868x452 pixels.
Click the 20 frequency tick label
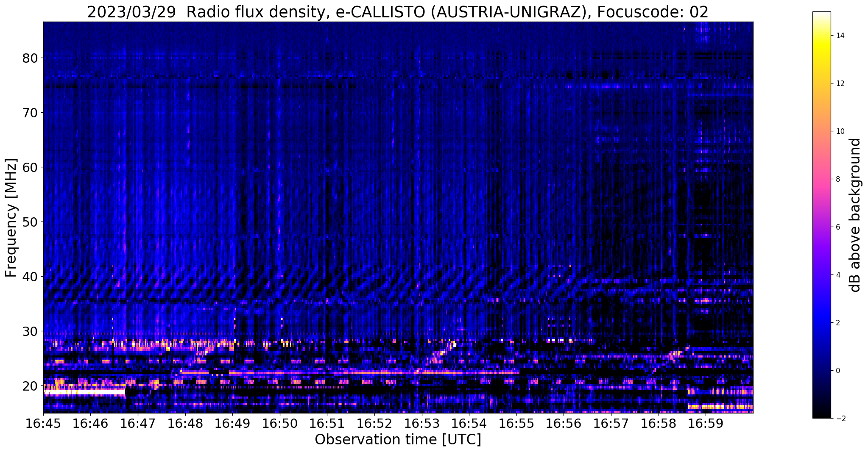coord(30,386)
